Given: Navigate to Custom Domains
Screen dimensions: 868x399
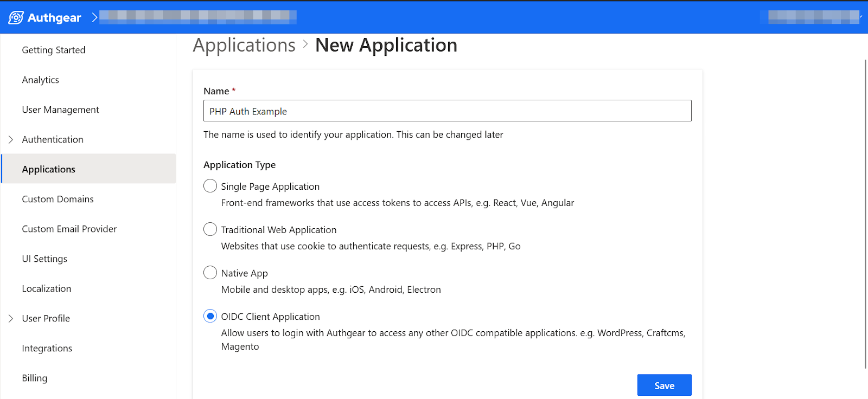Looking at the screenshot, I should coord(58,199).
